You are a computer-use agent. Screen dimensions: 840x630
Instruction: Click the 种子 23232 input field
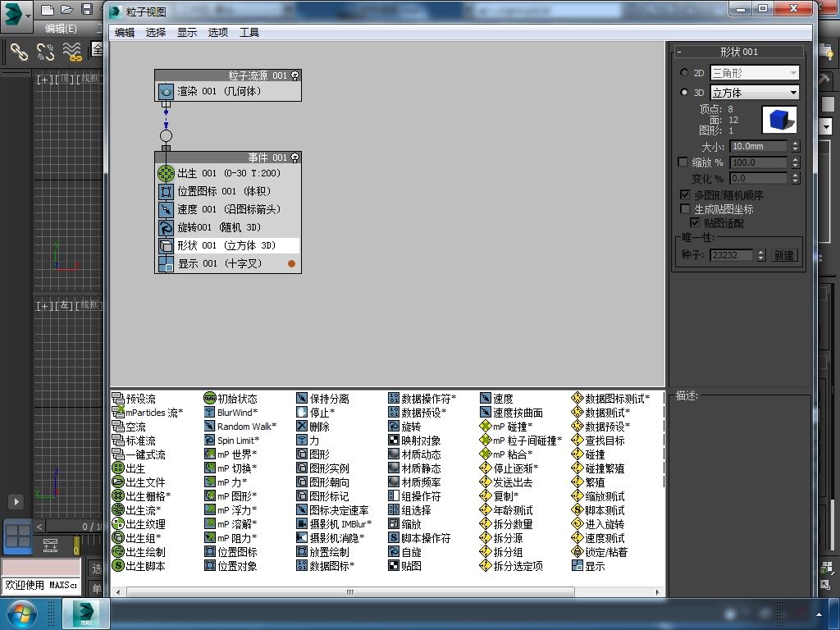[731, 255]
